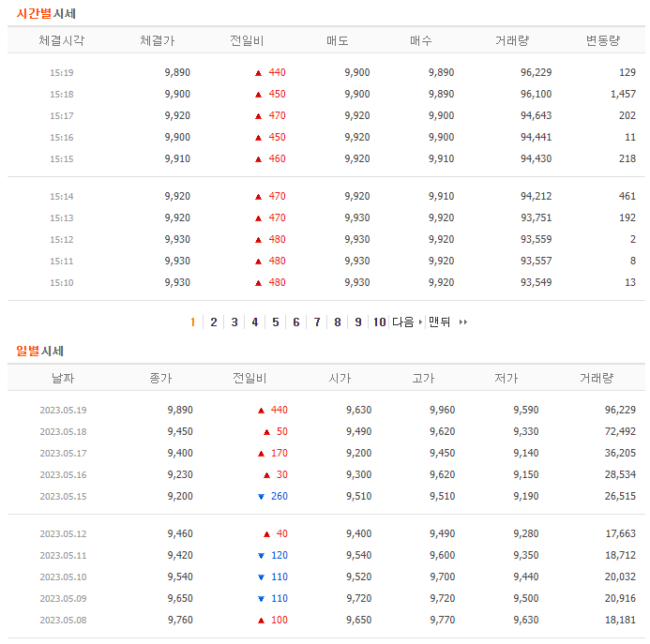Click the 매수 column header
Image resolution: width=650 pixels, height=644 pixels.
[421, 40]
